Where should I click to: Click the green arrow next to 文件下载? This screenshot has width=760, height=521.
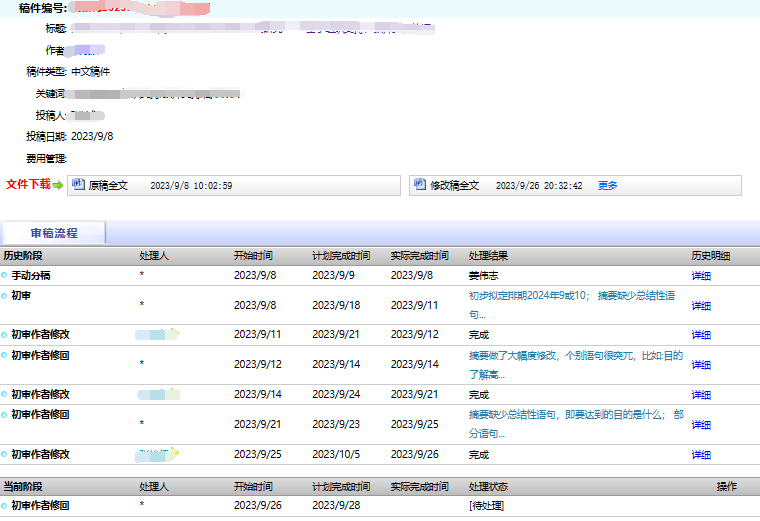click(58, 185)
